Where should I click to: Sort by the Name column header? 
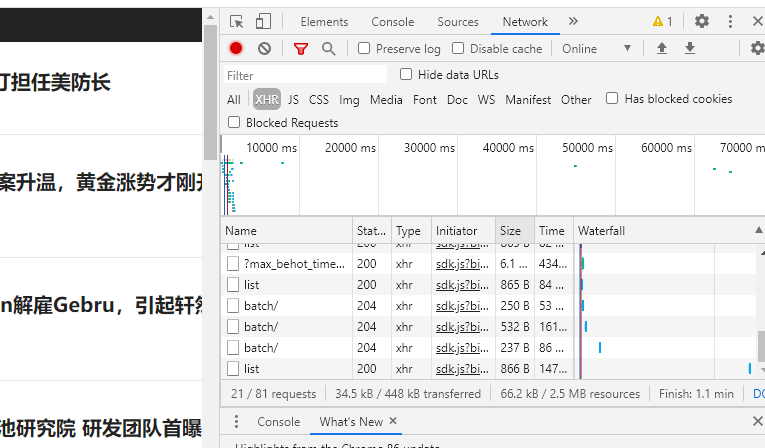(286, 230)
